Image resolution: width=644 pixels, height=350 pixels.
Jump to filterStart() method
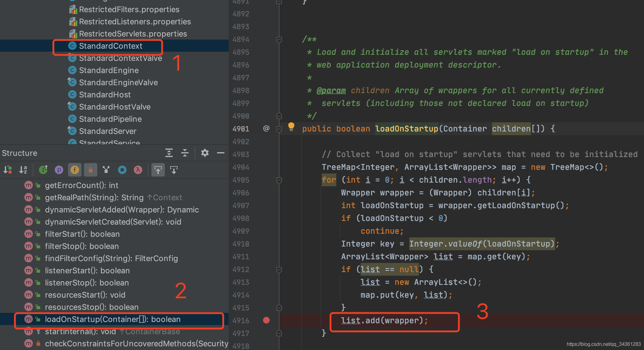pyautogui.click(x=82, y=234)
